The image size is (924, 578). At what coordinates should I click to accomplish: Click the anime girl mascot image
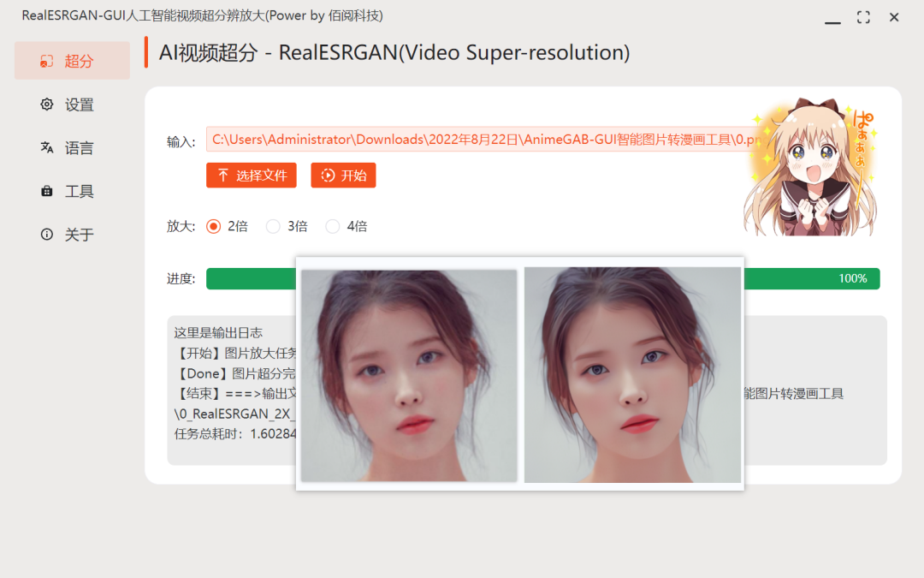(811, 166)
